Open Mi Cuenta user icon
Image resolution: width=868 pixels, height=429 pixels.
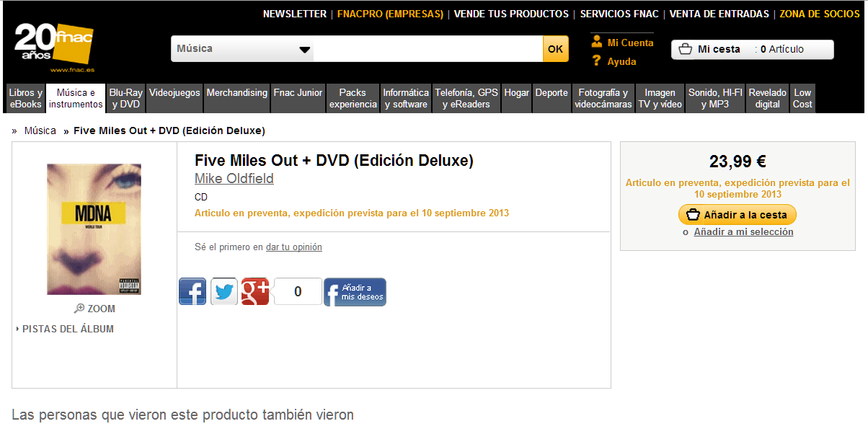pos(596,43)
